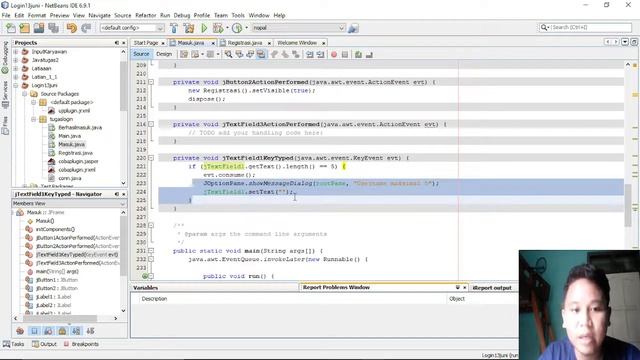Select Registrasi.java in project tree
640x360 pixels.
(76, 153)
